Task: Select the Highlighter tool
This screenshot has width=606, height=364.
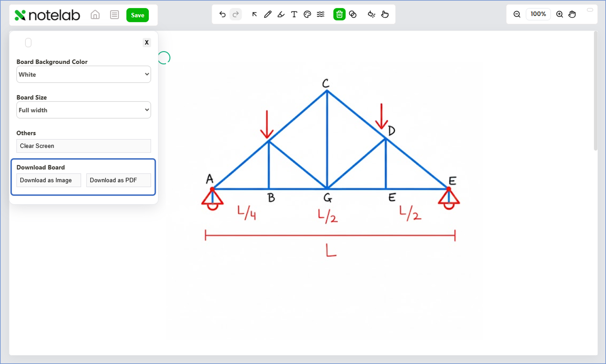Action: pyautogui.click(x=281, y=15)
